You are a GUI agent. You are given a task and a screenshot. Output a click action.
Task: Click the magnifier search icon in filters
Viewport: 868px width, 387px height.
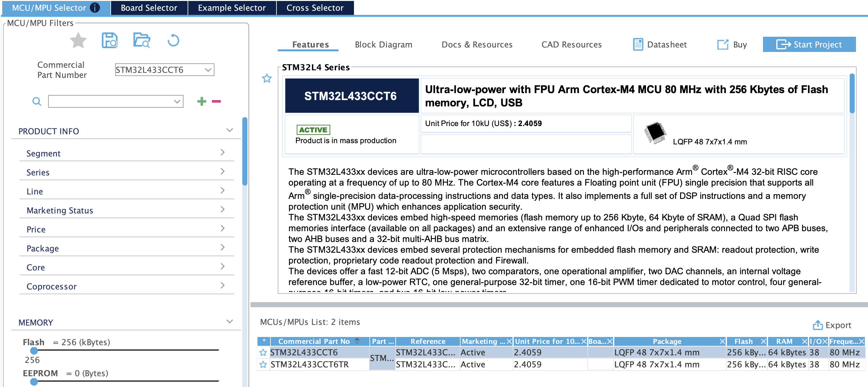click(x=37, y=101)
